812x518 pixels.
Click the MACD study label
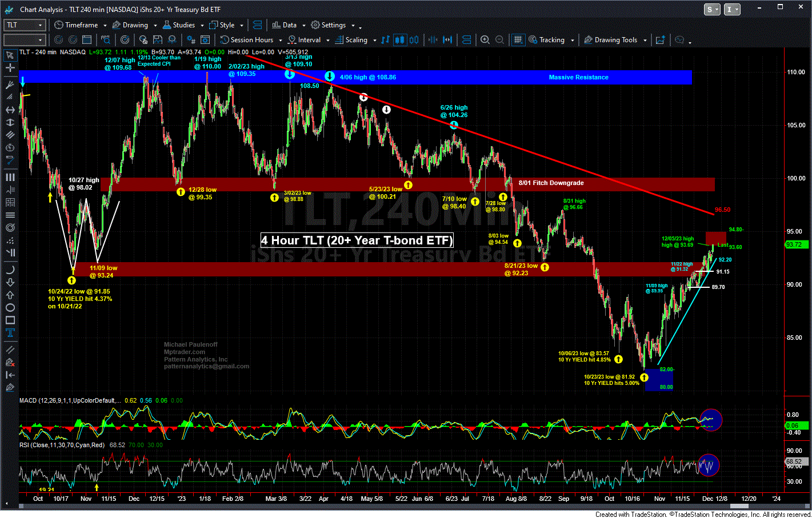[70, 400]
